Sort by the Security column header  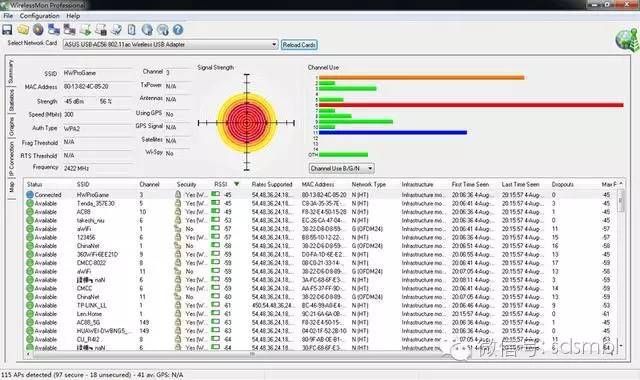(186, 184)
